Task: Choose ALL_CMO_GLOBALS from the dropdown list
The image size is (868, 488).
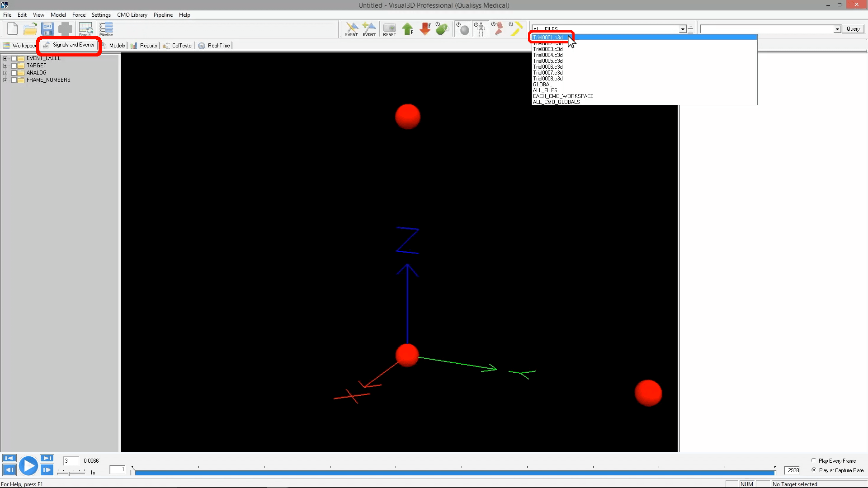Action: pos(644,102)
